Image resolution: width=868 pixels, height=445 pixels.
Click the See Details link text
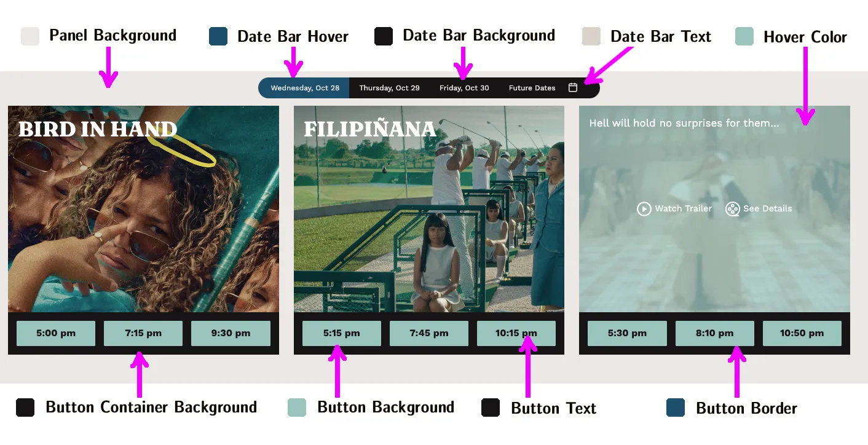[767, 209]
